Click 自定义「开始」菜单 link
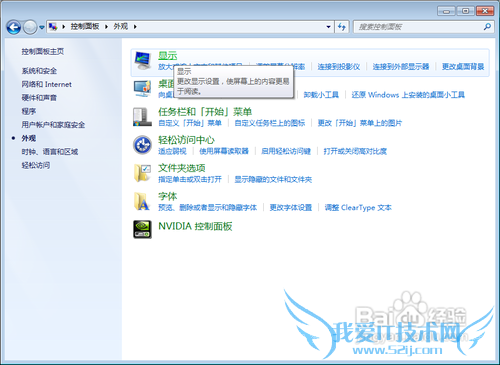 (190, 123)
